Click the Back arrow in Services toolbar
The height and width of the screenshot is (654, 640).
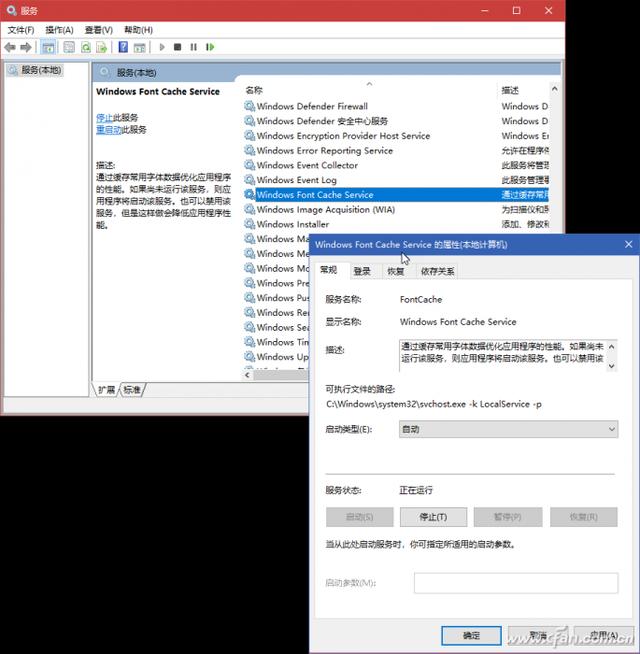pos(10,47)
